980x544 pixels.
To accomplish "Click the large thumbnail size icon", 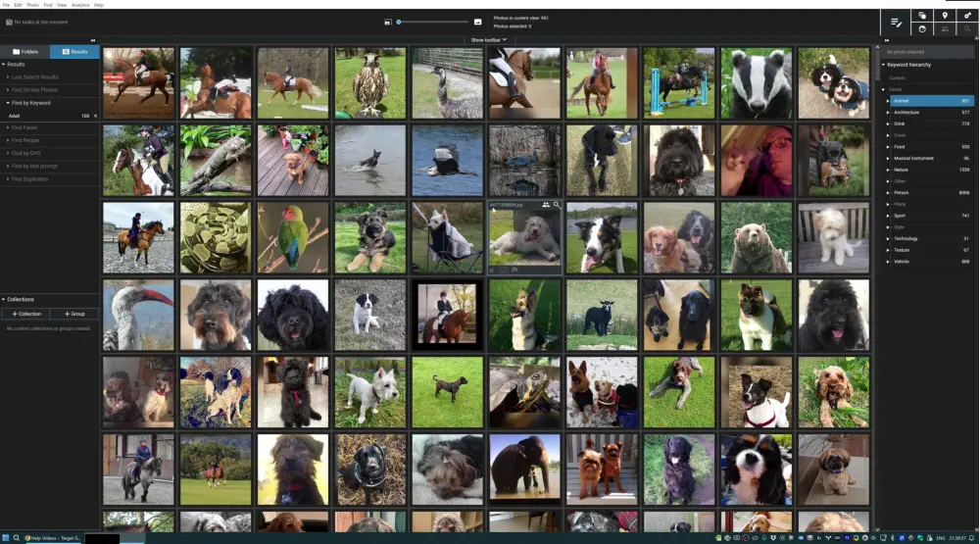I will point(477,21).
